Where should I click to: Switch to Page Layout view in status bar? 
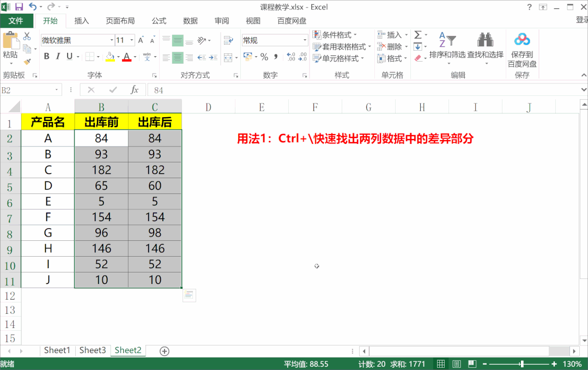(456, 363)
